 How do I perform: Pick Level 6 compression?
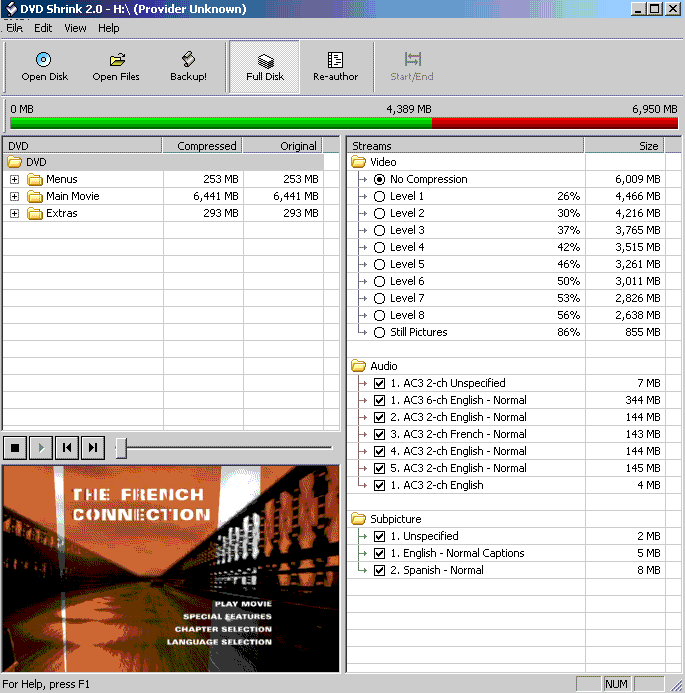(x=379, y=282)
